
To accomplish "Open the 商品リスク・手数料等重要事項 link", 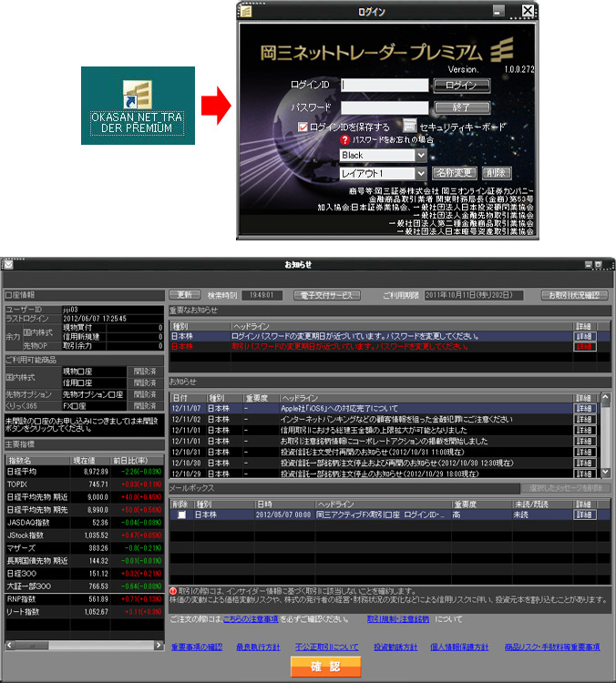I will point(552,647).
